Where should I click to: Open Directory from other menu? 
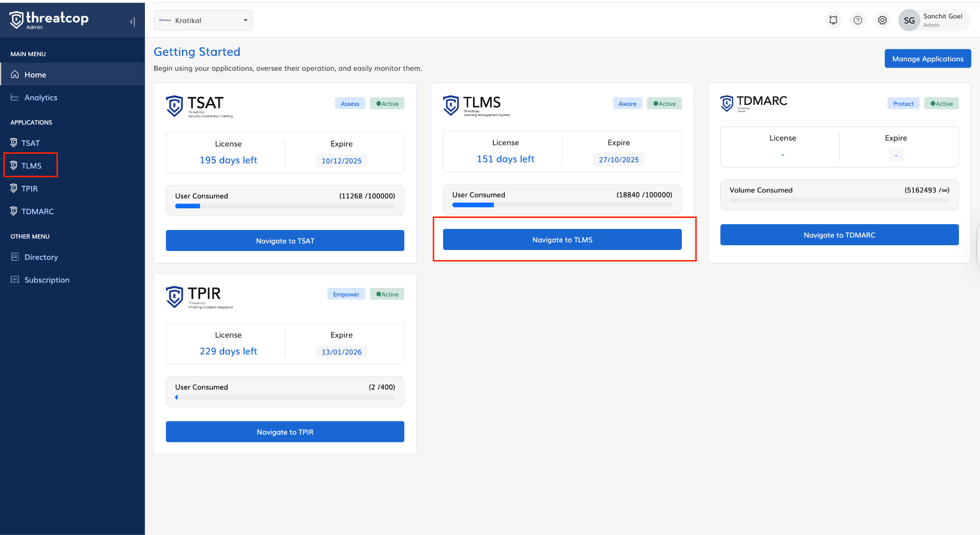[72, 257]
